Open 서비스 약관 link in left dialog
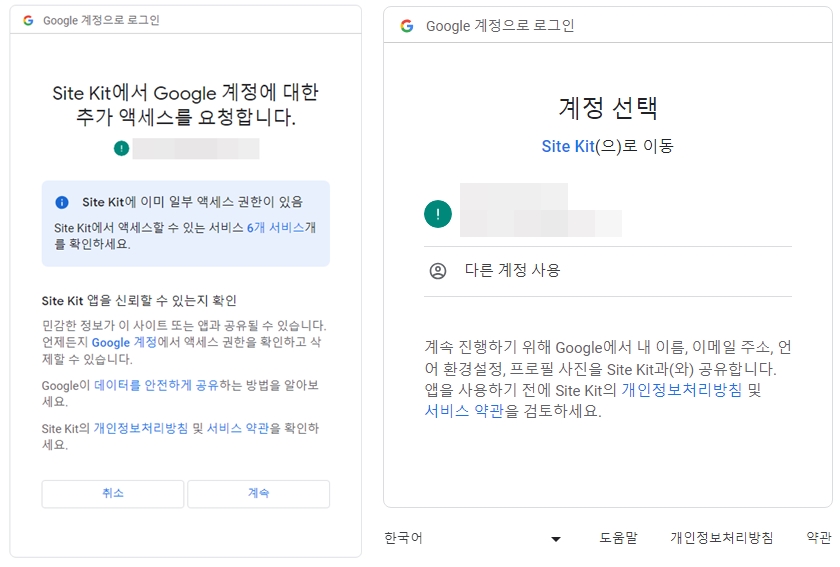840x567 pixels. [x=238, y=428]
